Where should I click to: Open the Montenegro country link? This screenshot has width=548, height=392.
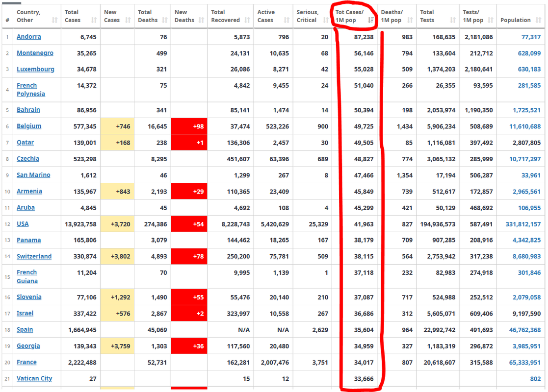(35, 53)
